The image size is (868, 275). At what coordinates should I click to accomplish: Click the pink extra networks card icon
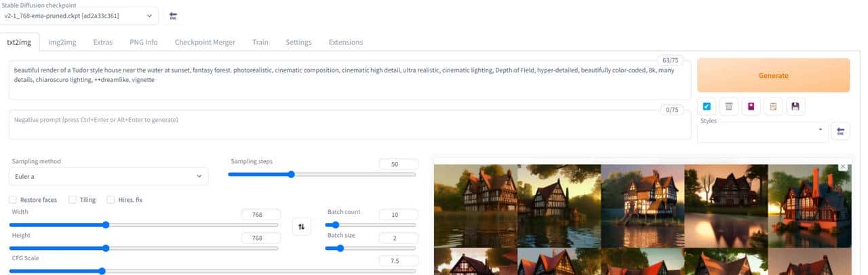coord(751,106)
